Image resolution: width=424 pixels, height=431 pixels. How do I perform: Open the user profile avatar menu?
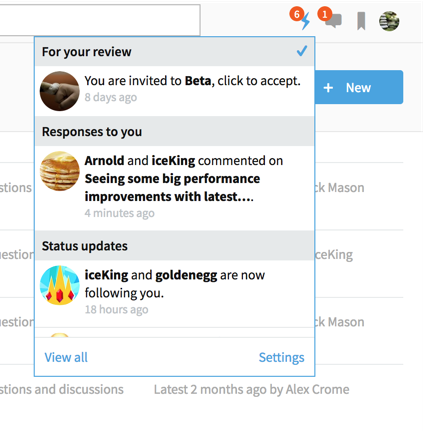389,21
